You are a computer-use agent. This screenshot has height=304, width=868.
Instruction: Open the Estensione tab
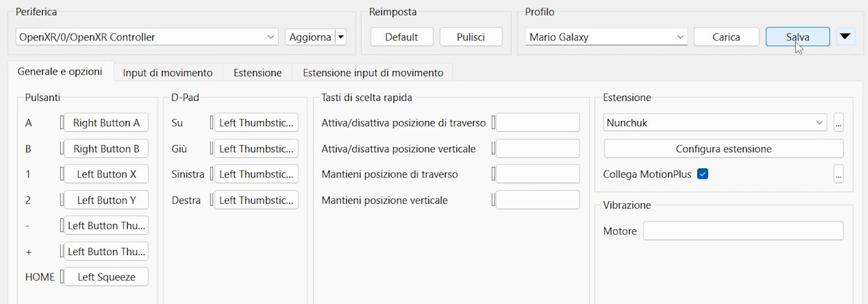pos(257,73)
